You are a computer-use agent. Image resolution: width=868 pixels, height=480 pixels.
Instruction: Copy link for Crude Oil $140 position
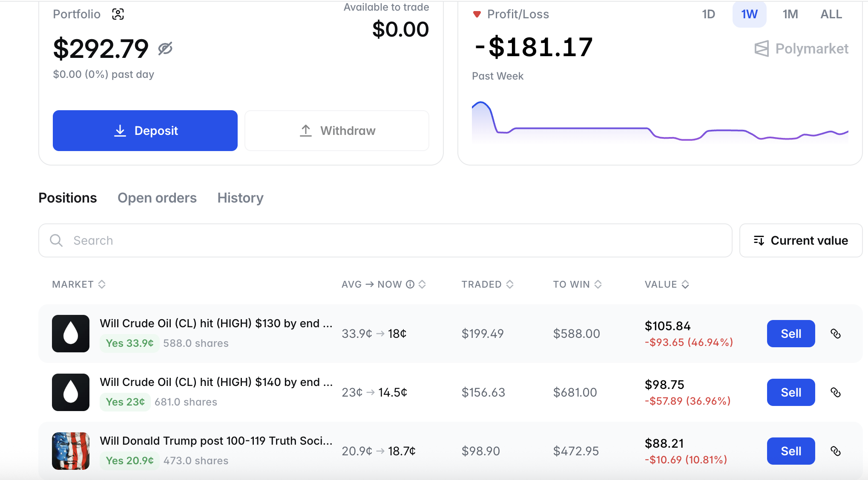[x=835, y=392]
